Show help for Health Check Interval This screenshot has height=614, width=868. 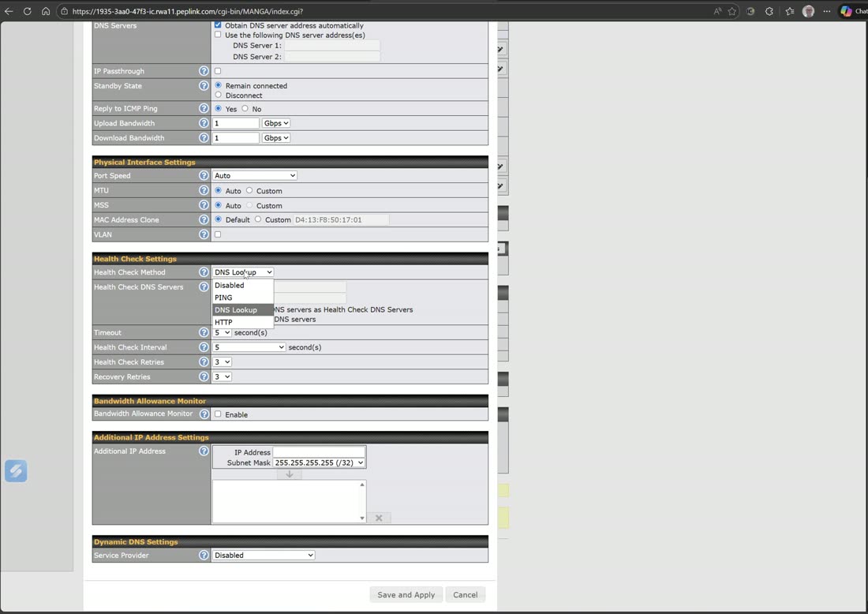pyautogui.click(x=204, y=347)
